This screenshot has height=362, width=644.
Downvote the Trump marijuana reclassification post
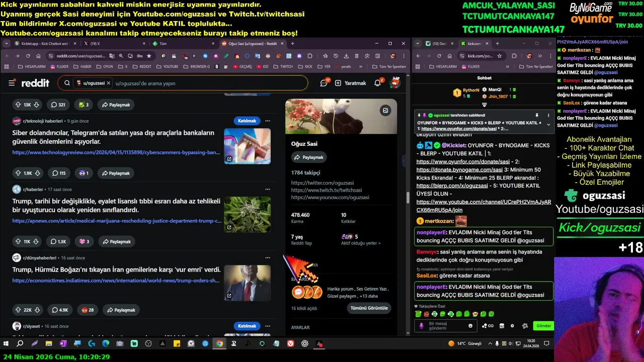coord(36,241)
